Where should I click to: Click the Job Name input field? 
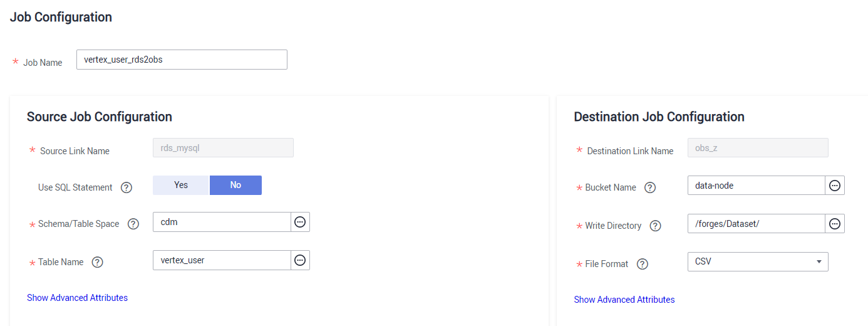182,60
